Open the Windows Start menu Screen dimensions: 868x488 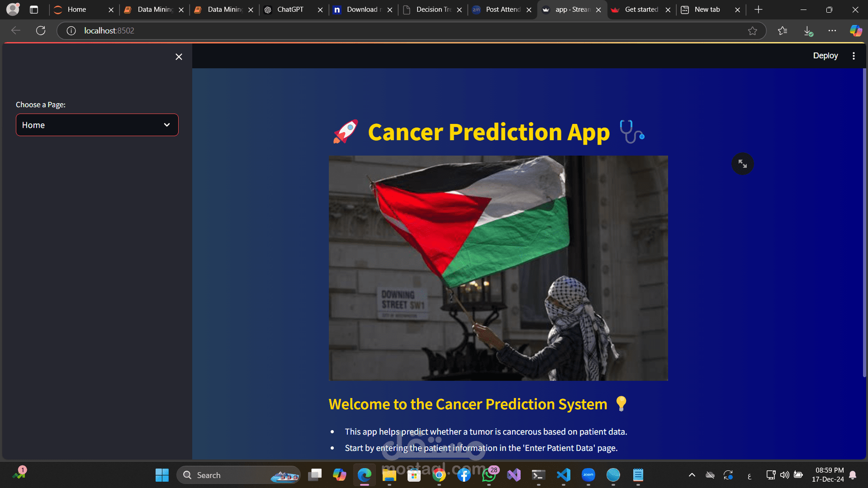pos(162,475)
